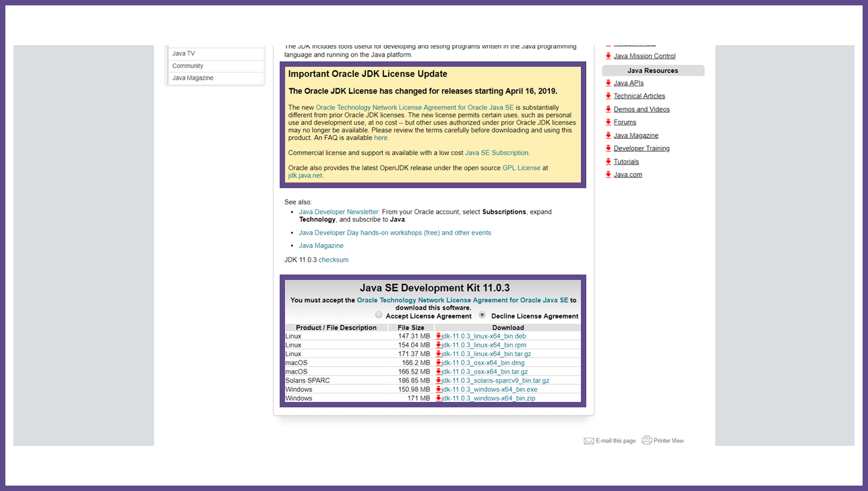Download jdk-11.0.3_solaris-sparcv9_bin.tar.gz

(x=495, y=380)
